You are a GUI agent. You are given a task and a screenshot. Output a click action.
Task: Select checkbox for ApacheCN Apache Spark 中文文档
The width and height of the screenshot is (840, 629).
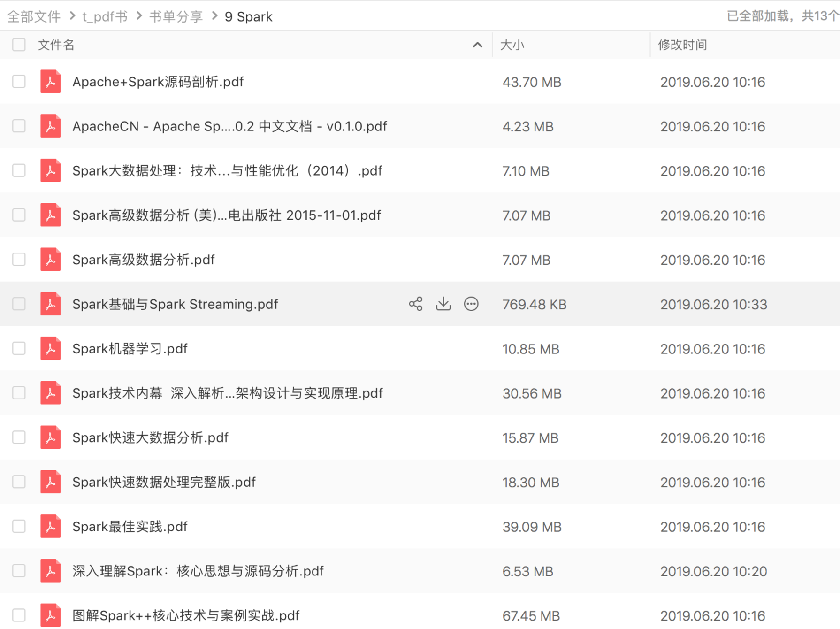pos(19,126)
